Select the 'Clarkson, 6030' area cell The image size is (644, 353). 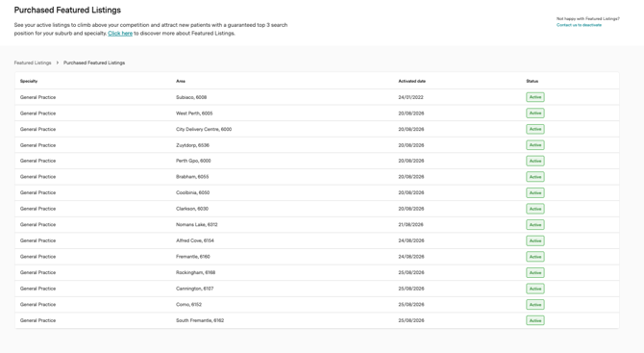[x=192, y=209]
